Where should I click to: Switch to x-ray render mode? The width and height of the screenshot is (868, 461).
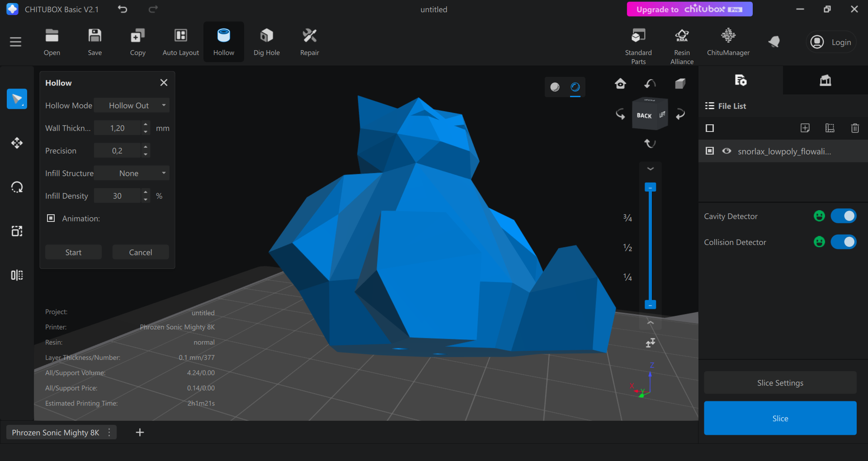[575, 87]
